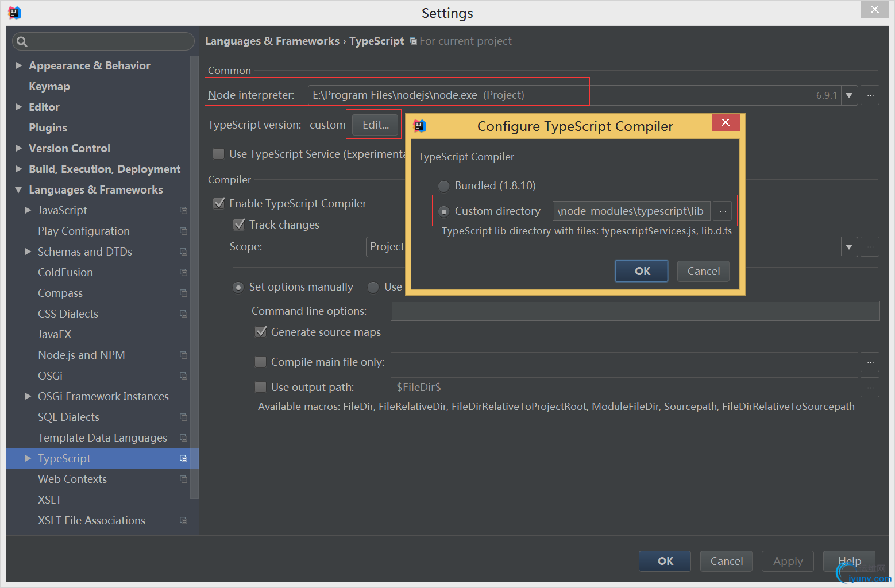Enable Use output path checkbox

point(261,387)
